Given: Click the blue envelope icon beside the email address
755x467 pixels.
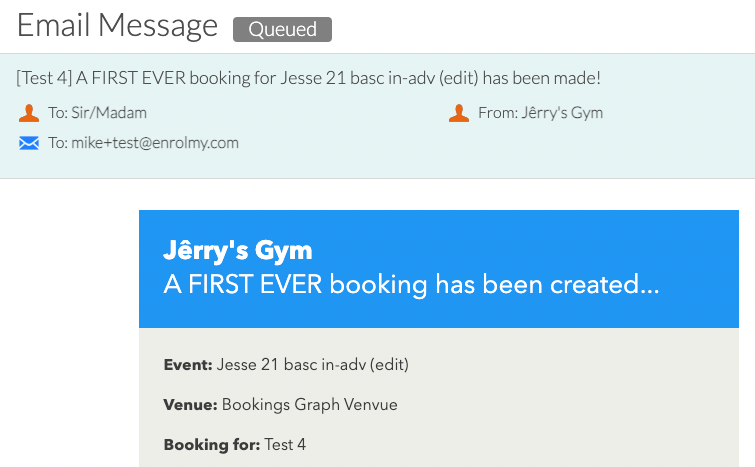Looking at the screenshot, I should pos(29,143).
